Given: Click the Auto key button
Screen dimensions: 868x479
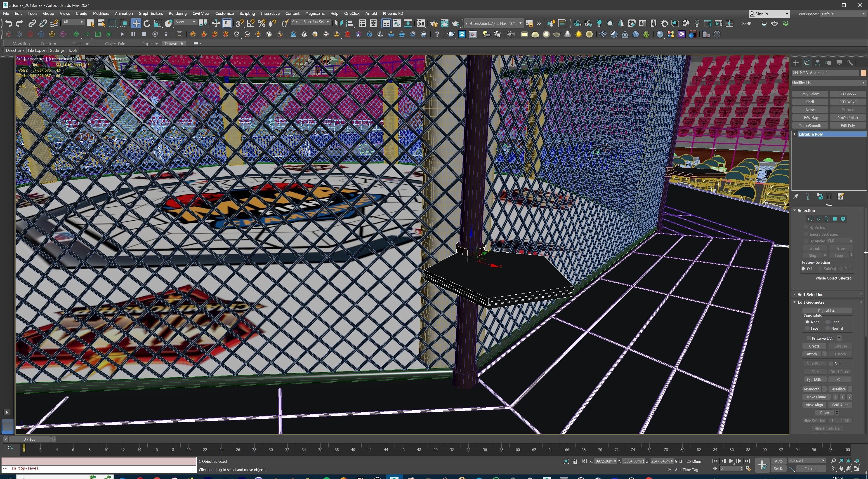Looking at the screenshot, I should point(778,461).
